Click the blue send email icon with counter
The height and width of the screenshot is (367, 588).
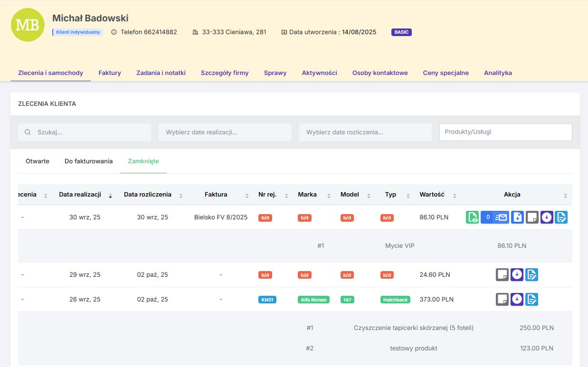pyautogui.click(x=494, y=217)
